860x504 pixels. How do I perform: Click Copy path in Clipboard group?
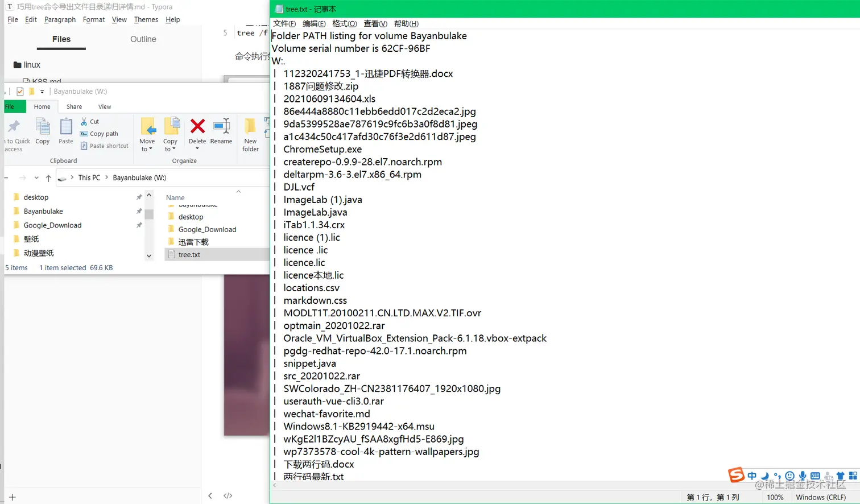click(100, 134)
